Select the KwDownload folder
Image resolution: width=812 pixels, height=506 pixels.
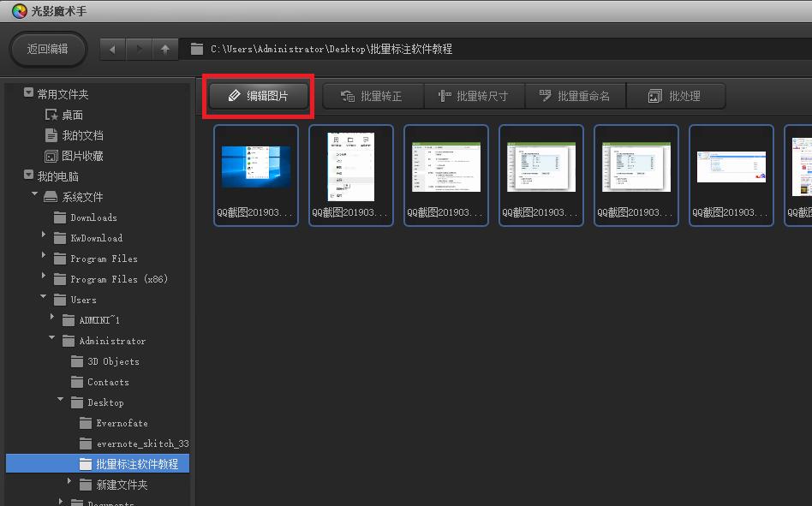click(88, 239)
